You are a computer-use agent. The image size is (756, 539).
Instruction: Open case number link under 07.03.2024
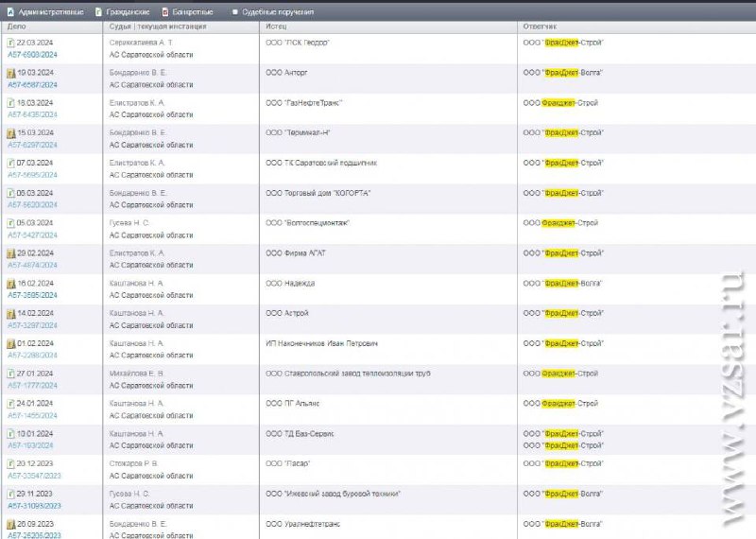[x=32, y=175]
